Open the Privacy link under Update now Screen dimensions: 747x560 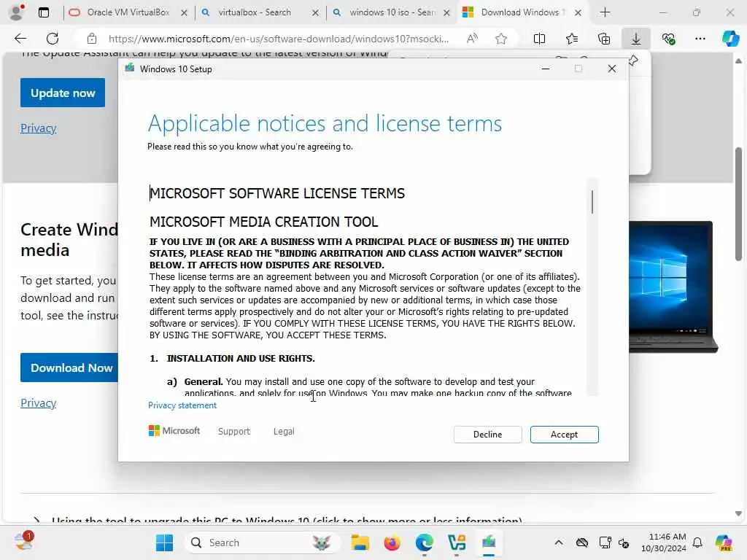(39, 128)
